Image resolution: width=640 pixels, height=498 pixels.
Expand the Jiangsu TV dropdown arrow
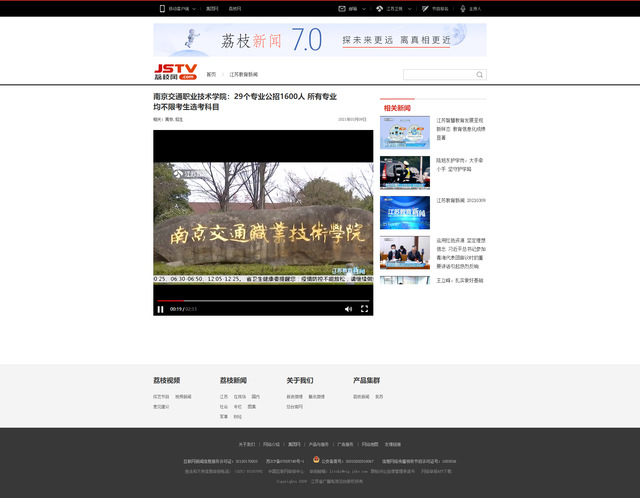[x=410, y=8]
